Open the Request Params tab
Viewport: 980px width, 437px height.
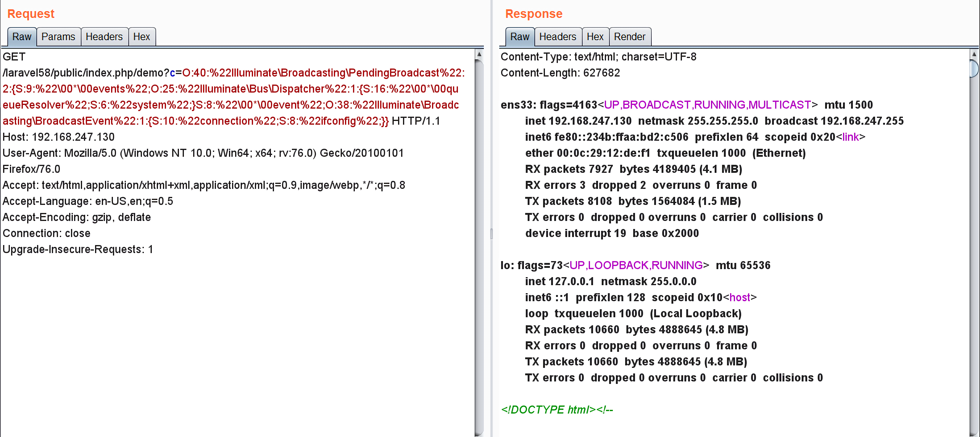click(x=58, y=37)
